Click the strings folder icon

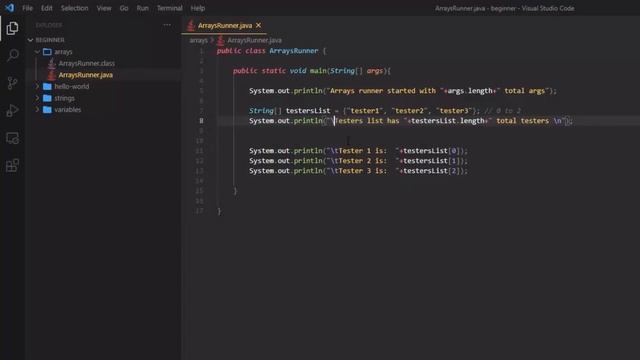tap(47, 98)
